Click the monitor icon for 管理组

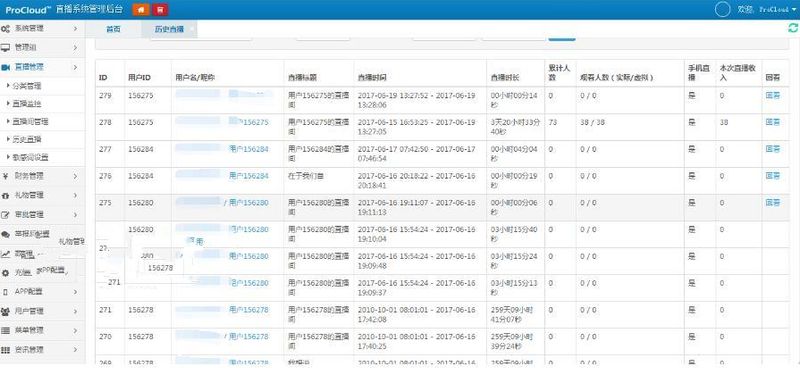5,48
